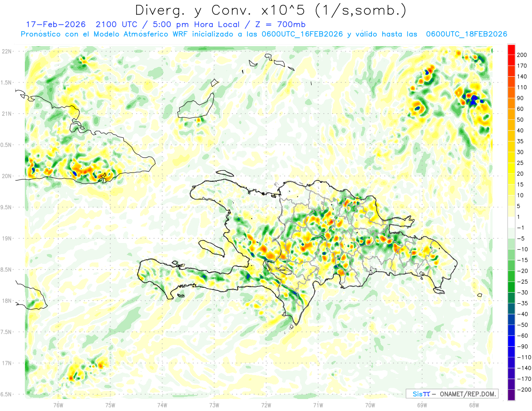
Task: Click the colorbar value 140
Action: tap(521, 76)
